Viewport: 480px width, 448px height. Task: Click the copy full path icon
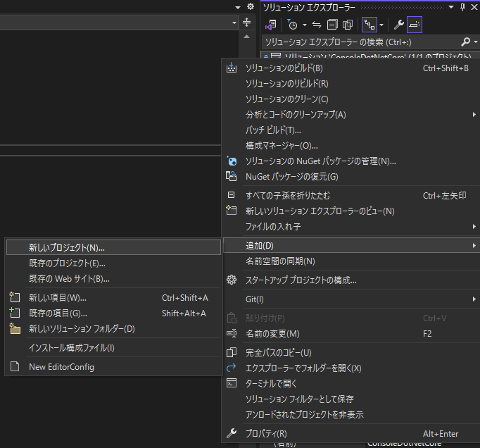point(232,352)
